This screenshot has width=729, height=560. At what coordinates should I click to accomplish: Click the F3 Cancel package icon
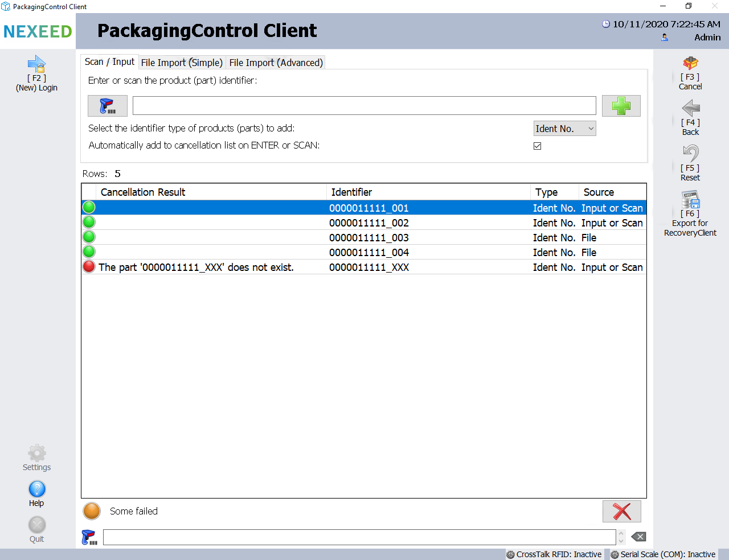pyautogui.click(x=690, y=63)
